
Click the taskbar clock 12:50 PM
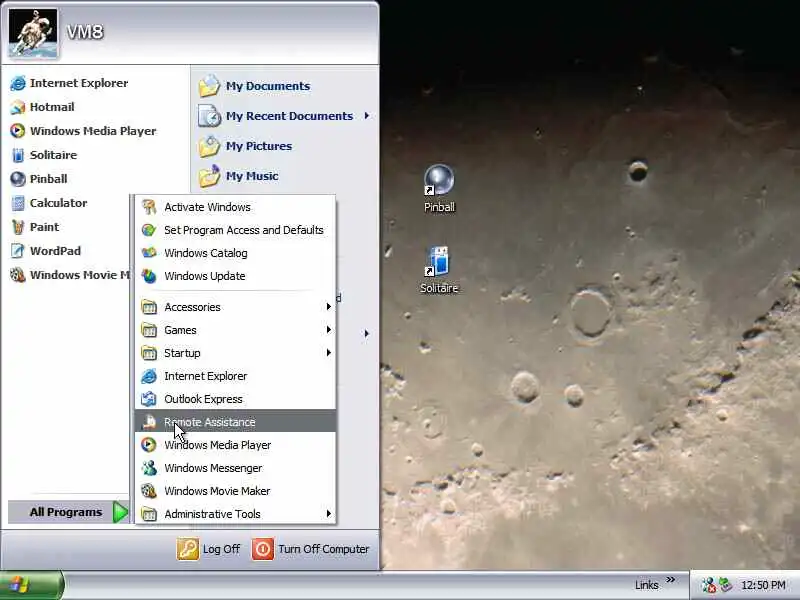tap(763, 585)
